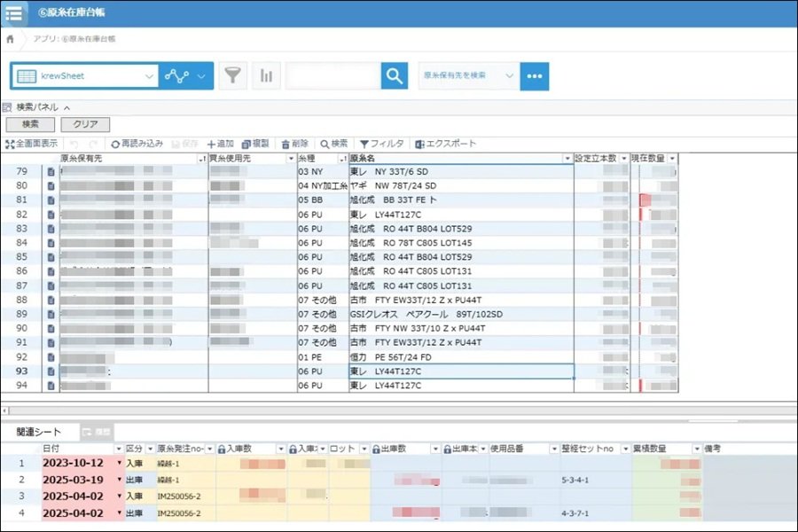Open the record detail icon of row 79
The width and height of the screenshot is (798, 532).
coord(51,172)
